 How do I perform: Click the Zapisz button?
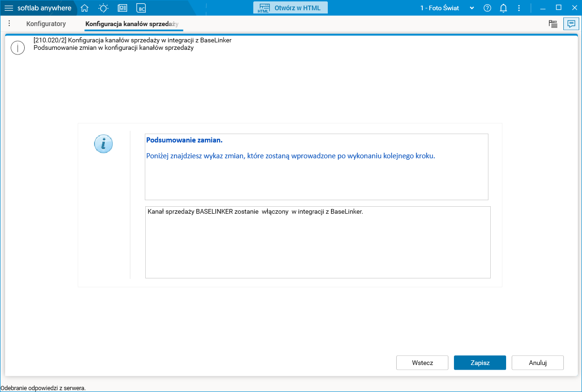pos(480,363)
